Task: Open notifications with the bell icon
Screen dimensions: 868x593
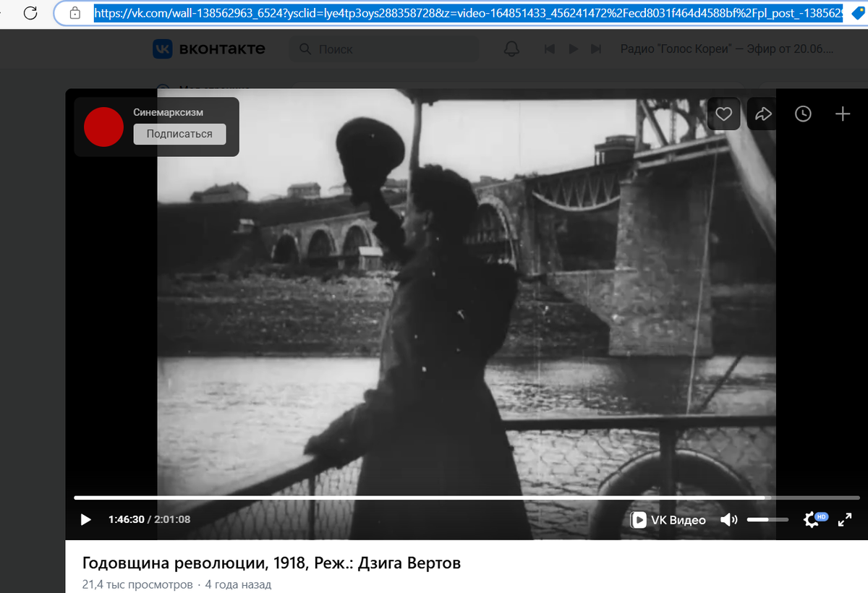Action: coord(512,48)
